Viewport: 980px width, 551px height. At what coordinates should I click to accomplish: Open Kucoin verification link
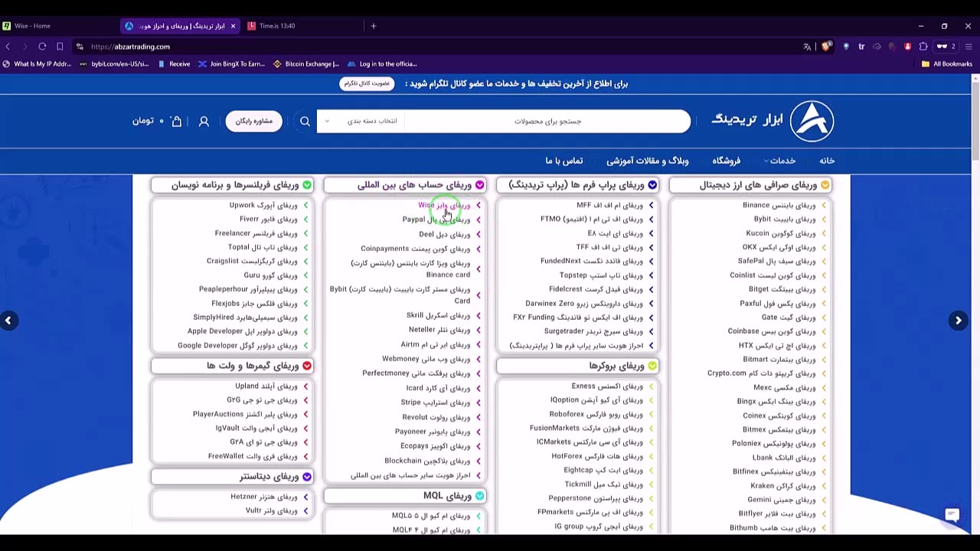point(781,233)
